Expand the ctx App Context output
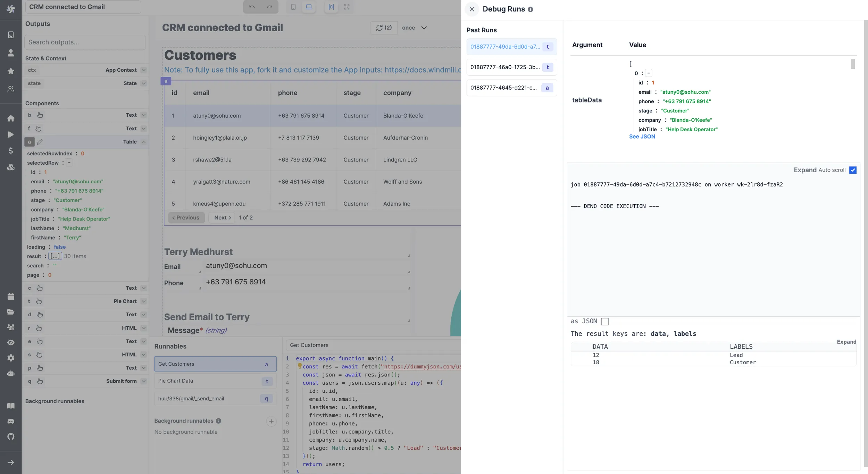This screenshot has height=474, width=868. (x=143, y=70)
